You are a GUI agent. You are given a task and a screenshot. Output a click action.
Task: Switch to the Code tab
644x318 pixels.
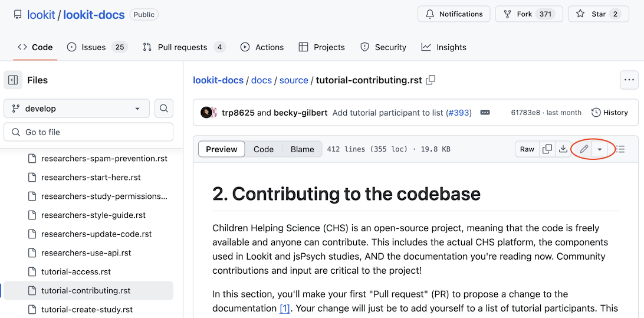pos(35,47)
